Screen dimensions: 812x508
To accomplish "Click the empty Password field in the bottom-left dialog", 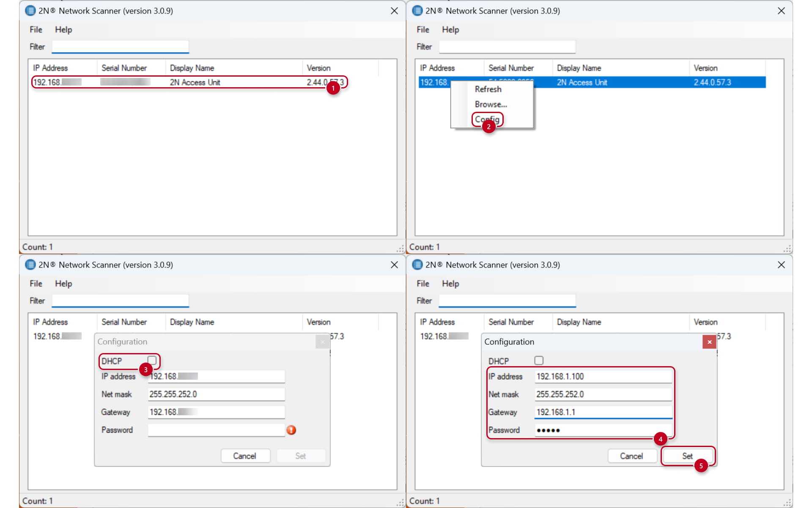I will coord(216,430).
